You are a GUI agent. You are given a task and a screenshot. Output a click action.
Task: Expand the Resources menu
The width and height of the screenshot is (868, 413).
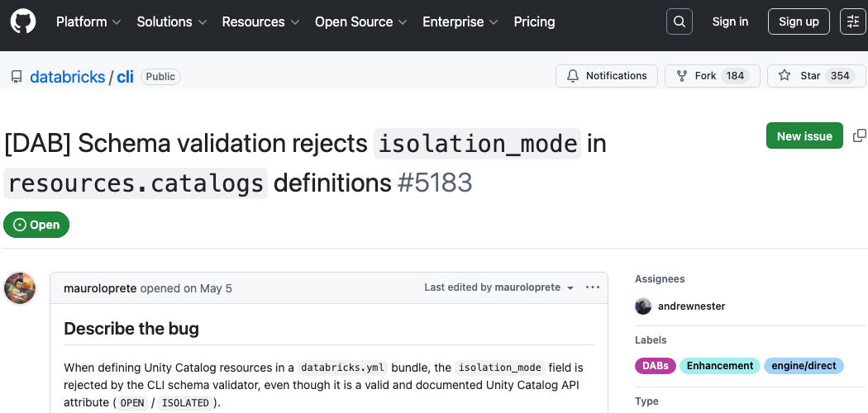[x=260, y=21]
